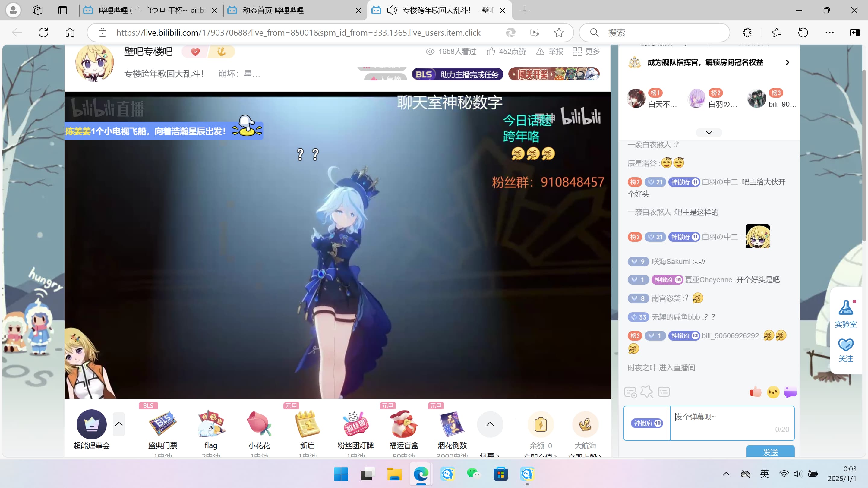Open the 超能理事会 crown icon
868x488 pixels.
click(x=91, y=424)
